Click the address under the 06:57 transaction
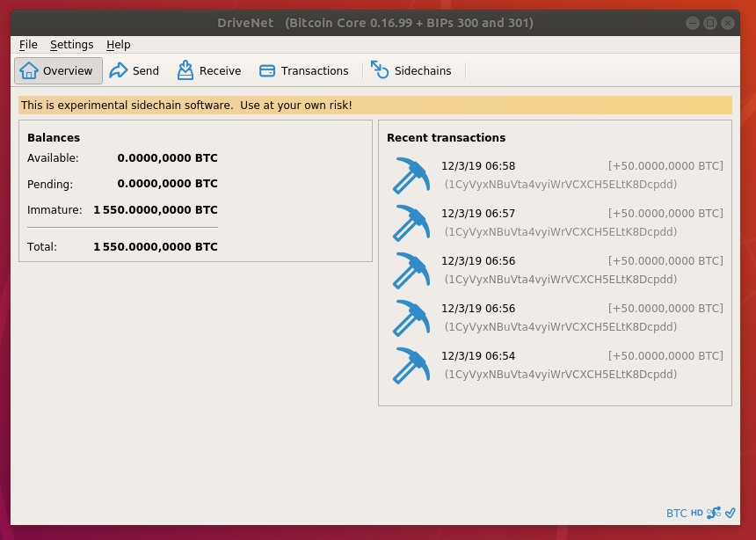 [x=561, y=231]
